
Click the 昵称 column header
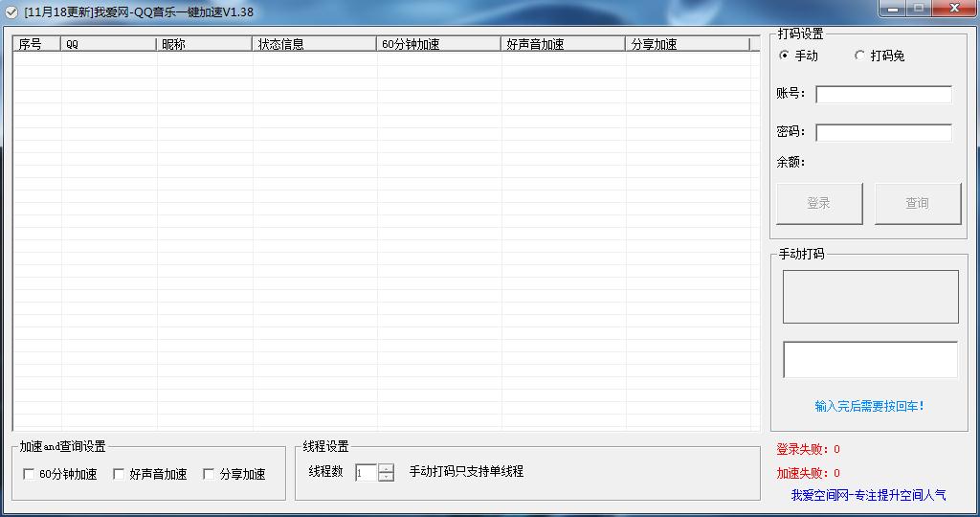[x=204, y=44]
